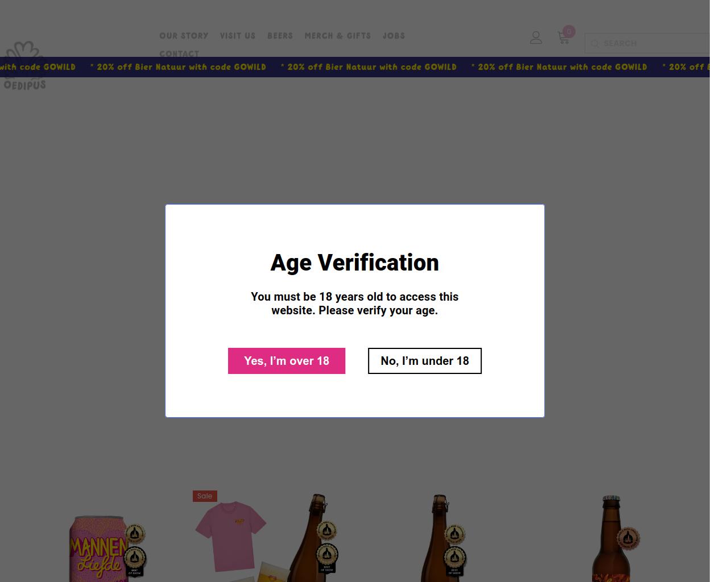Open the pink T-shirt sale product
The height and width of the screenshot is (582, 728).
[x=231, y=536]
